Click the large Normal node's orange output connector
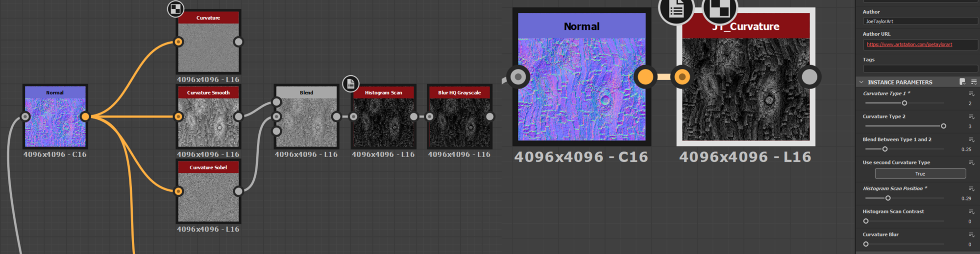 click(645, 77)
